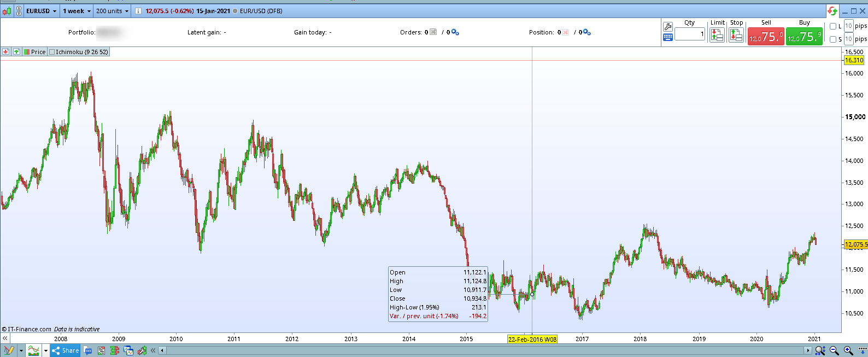Click the chart link chain icon
Image resolution: width=868 pixels, height=357 pixels.
point(19,11)
